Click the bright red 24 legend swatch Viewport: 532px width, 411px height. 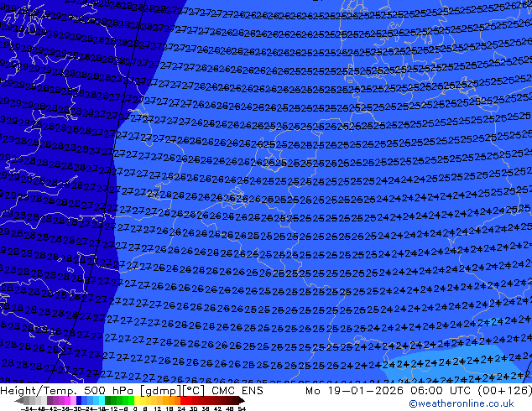183,400
